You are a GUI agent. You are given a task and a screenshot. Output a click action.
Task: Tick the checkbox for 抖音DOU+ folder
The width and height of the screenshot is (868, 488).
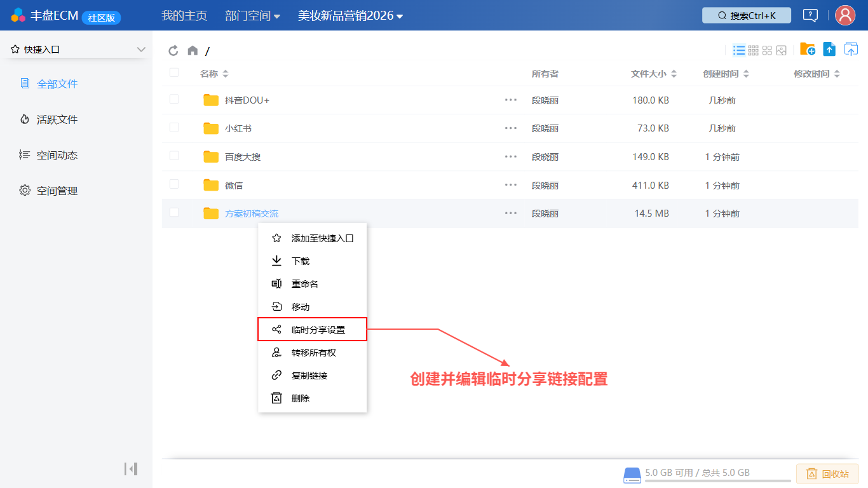point(174,99)
